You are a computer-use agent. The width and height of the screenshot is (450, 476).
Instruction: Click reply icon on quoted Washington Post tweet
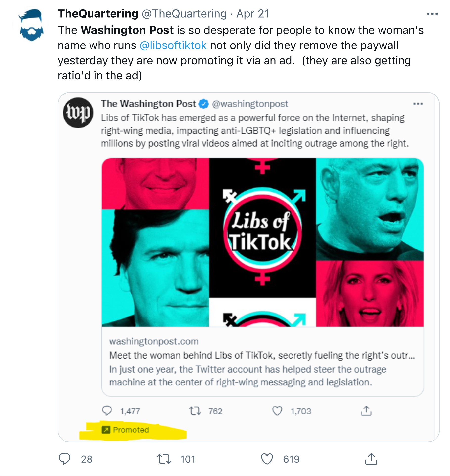point(107,411)
